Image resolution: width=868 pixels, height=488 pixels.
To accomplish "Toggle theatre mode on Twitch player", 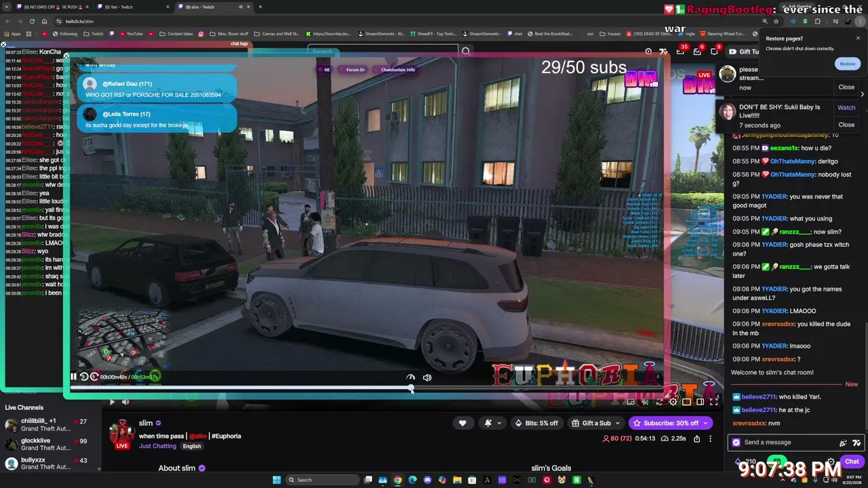I will pos(700,402).
